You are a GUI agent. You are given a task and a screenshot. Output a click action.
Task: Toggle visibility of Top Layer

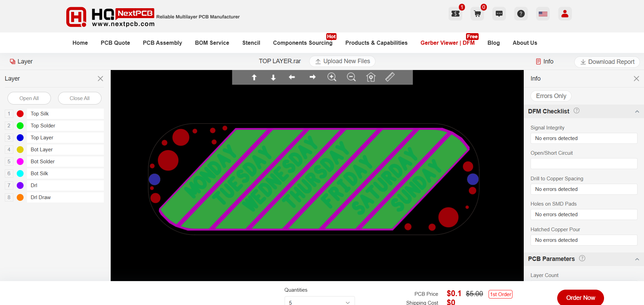pos(20,138)
